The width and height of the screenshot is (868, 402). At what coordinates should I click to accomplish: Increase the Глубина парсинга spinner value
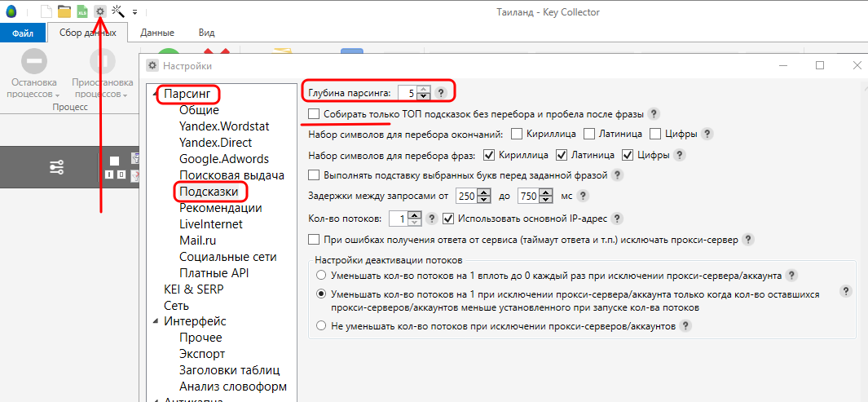coord(423,89)
